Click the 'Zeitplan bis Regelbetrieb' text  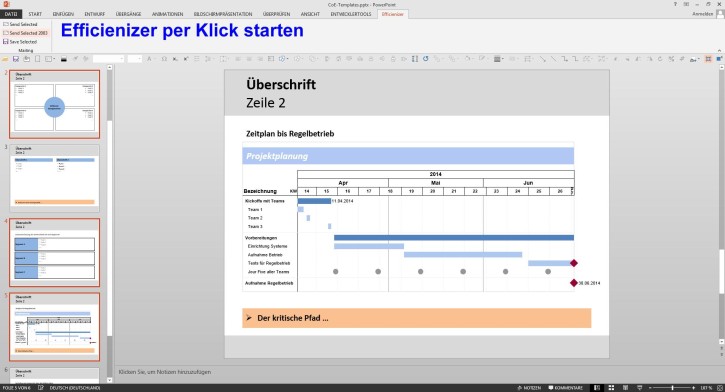click(290, 134)
